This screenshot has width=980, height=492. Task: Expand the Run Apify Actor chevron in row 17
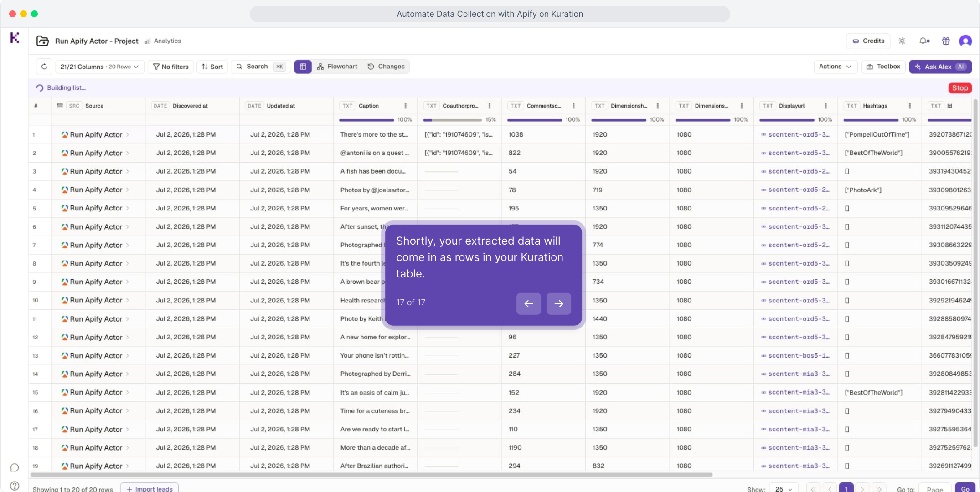(128, 429)
